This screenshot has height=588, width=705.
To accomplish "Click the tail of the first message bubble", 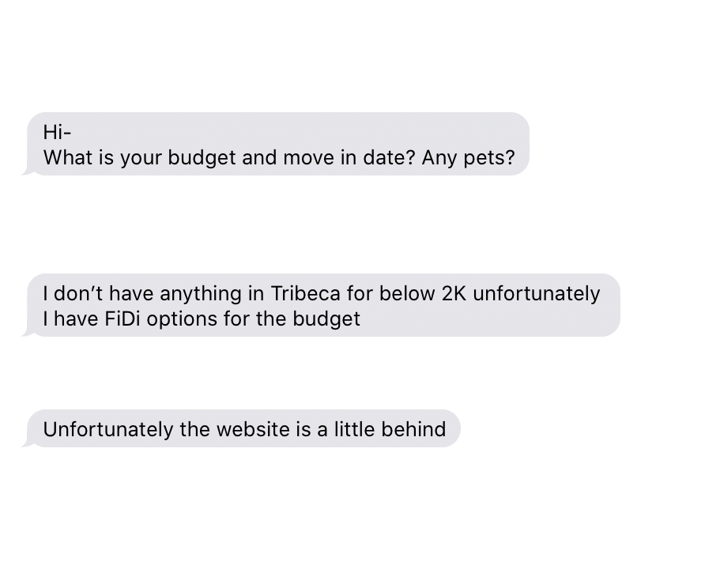I will [28, 171].
